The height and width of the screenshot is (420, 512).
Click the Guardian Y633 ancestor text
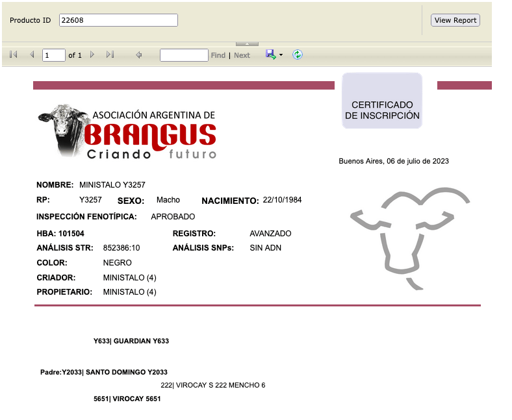pyautogui.click(x=131, y=341)
